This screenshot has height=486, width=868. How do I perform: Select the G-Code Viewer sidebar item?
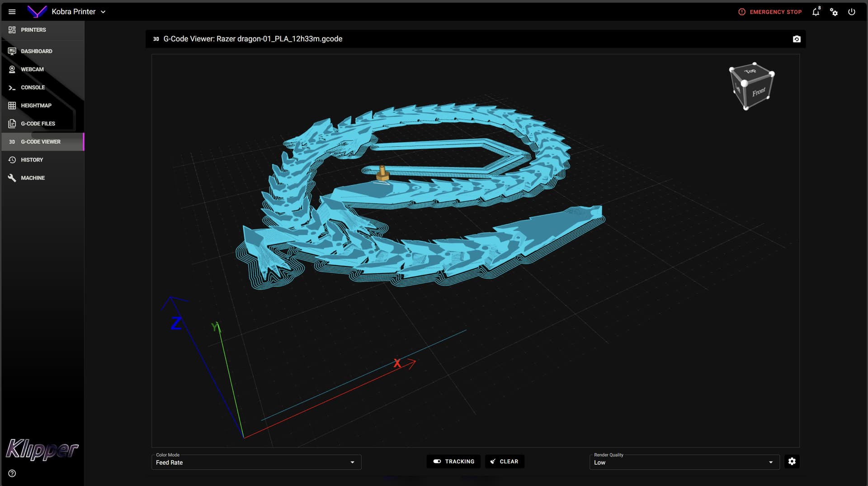[x=42, y=142]
